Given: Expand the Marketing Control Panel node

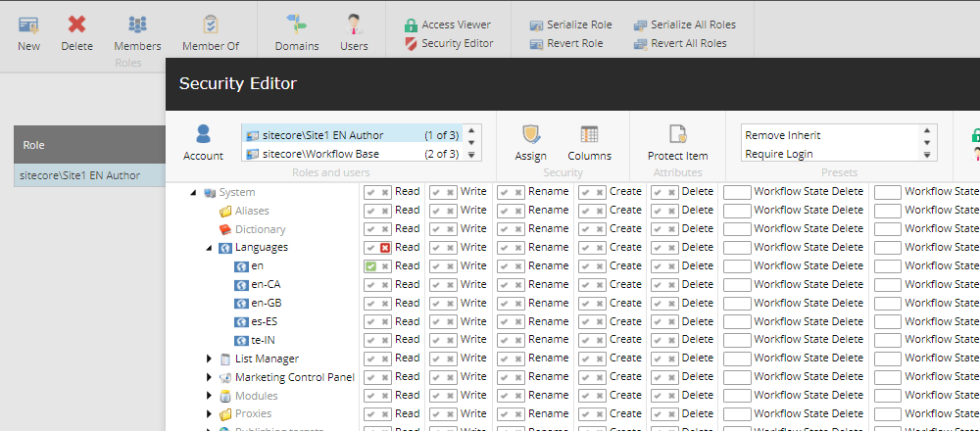Looking at the screenshot, I should 210,377.
